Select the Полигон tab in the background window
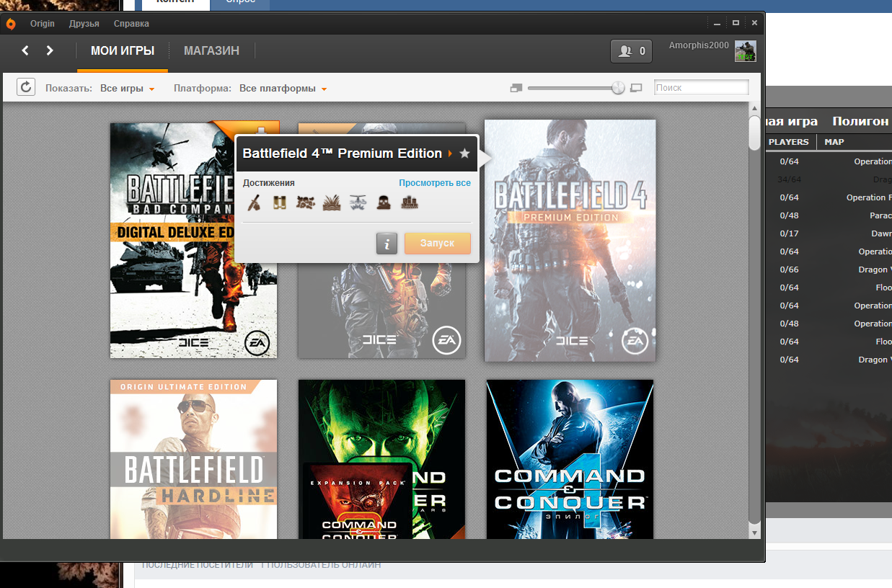This screenshot has width=892, height=588. [860, 121]
